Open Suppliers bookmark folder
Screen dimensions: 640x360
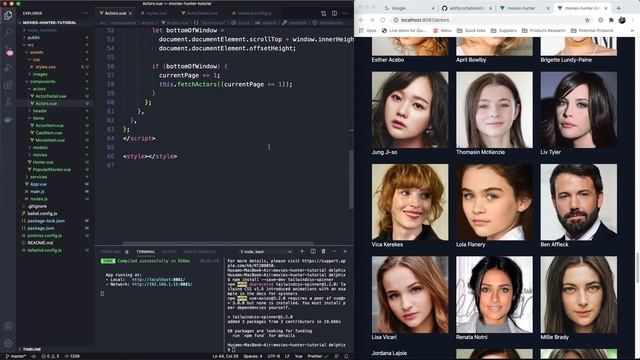[504, 31]
